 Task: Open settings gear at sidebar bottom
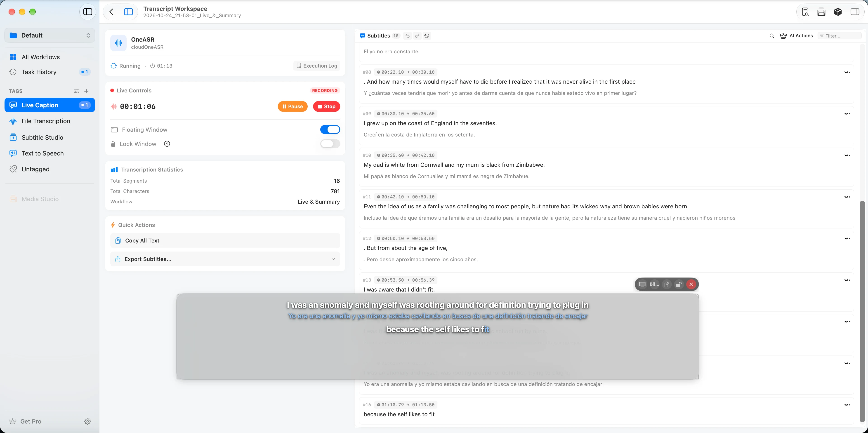[88, 421]
